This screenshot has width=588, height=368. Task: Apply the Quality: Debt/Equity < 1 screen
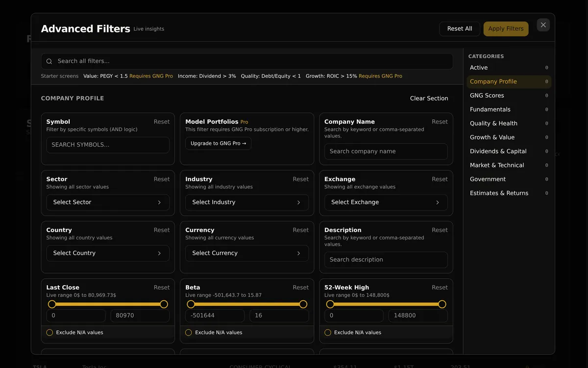click(x=271, y=77)
